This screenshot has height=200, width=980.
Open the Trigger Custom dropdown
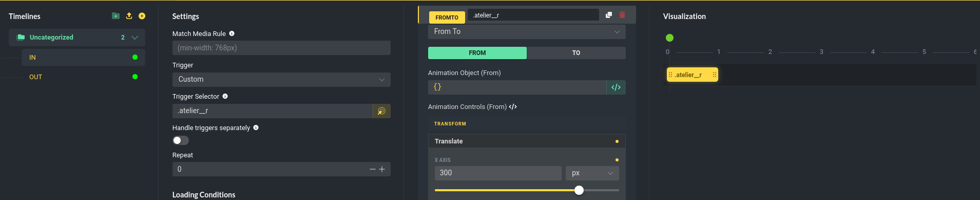(281, 80)
